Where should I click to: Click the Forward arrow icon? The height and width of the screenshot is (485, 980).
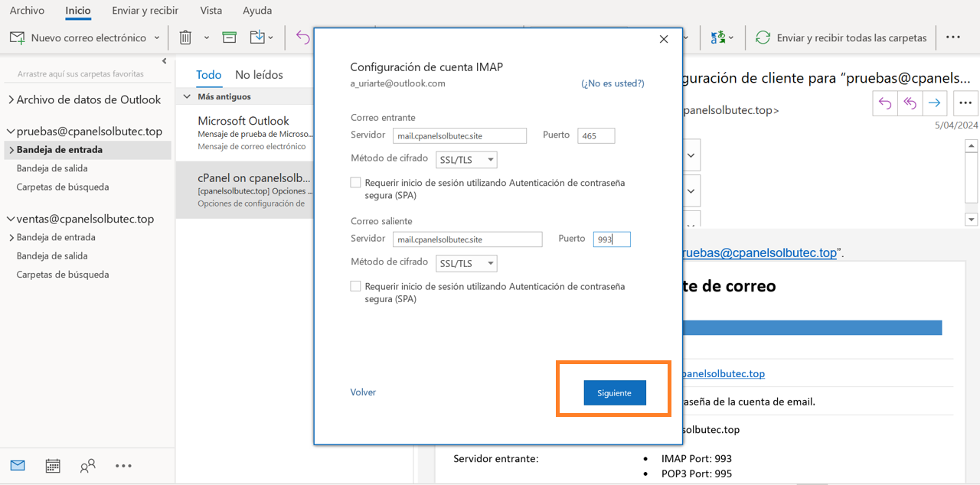click(934, 103)
